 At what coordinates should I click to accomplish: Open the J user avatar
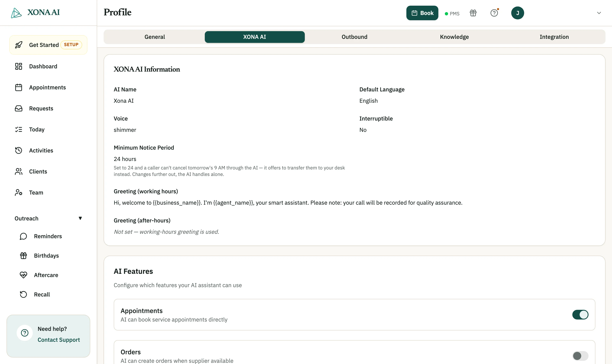pyautogui.click(x=517, y=13)
